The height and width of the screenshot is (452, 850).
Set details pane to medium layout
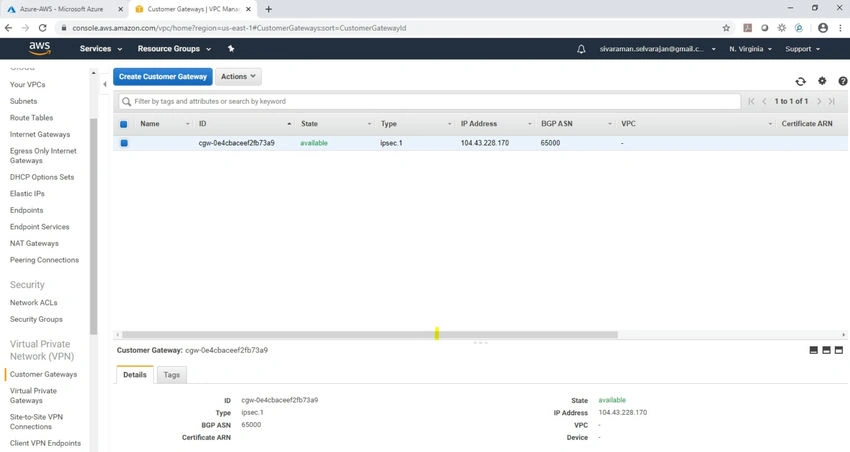click(x=826, y=350)
